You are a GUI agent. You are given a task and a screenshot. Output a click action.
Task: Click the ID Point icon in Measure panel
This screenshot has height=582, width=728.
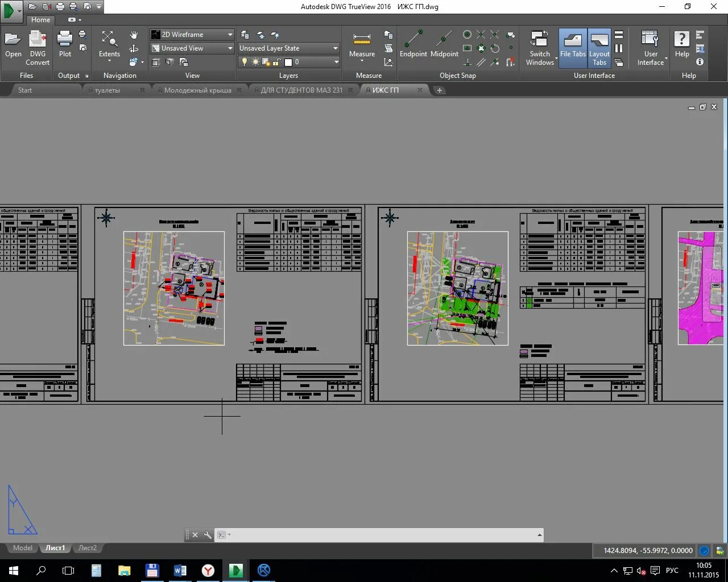tap(388, 62)
